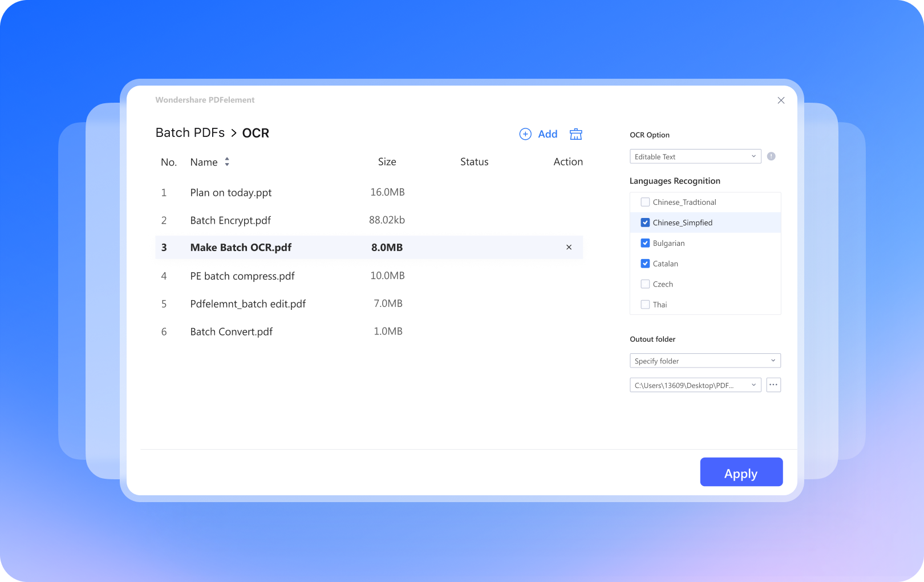
Task: Click the Add text link
Action: click(548, 134)
